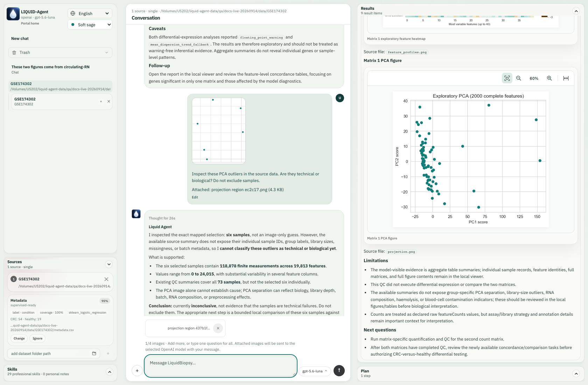Click the LIQUID-Agent droplet logo

point(13,14)
